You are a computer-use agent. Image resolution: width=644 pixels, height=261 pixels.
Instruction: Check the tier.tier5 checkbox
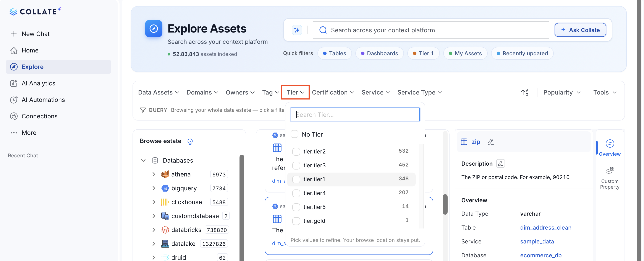[296, 207]
